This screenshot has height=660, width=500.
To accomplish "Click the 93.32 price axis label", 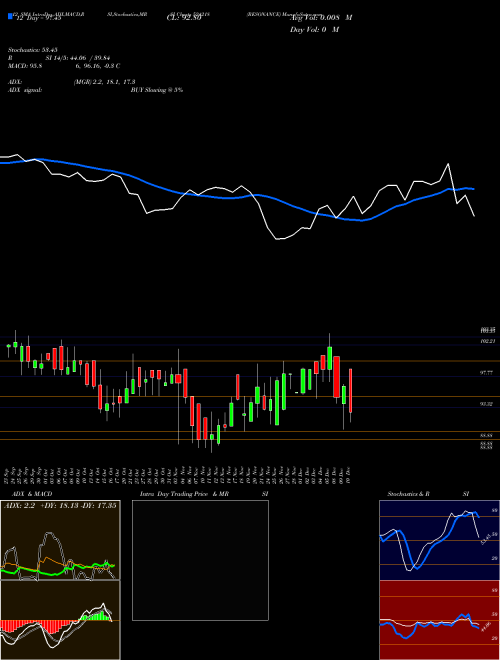I will click(486, 404).
